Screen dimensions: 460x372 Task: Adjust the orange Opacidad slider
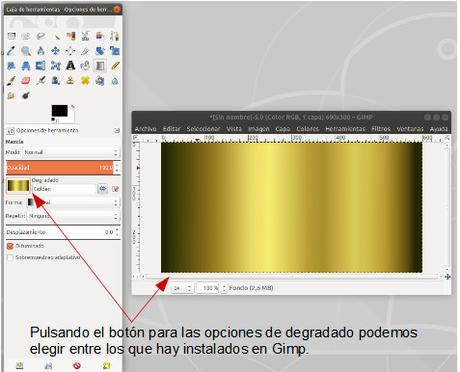[59, 167]
